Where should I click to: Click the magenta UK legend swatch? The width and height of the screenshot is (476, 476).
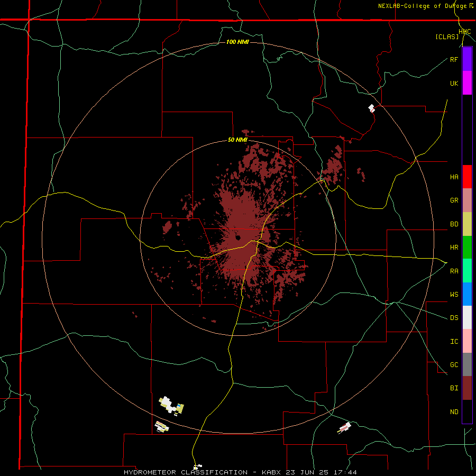(467, 83)
